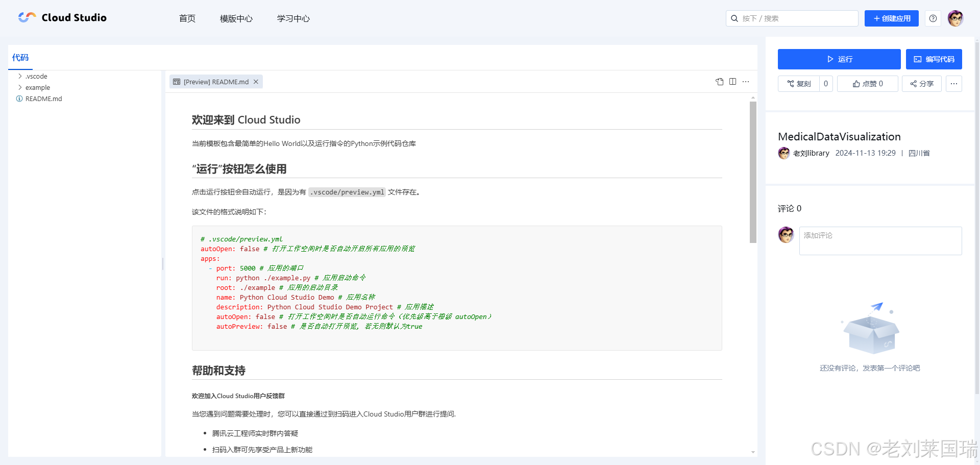The image size is (980, 465).
Task: Open the 学习中心 nav item
Action: coord(293,18)
